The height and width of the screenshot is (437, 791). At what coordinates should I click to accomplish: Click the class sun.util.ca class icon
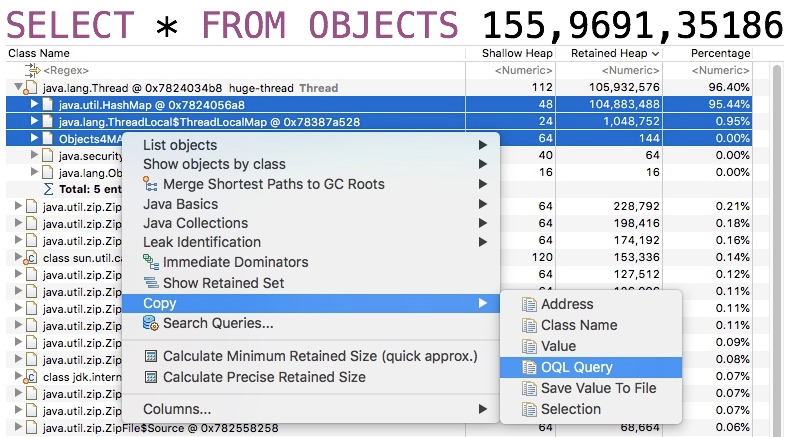31,258
